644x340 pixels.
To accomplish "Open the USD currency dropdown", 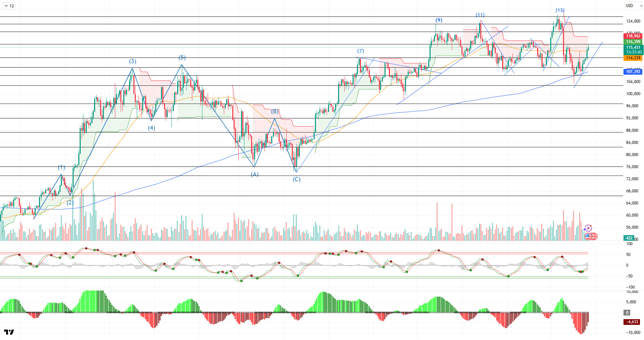I will 634,6.
